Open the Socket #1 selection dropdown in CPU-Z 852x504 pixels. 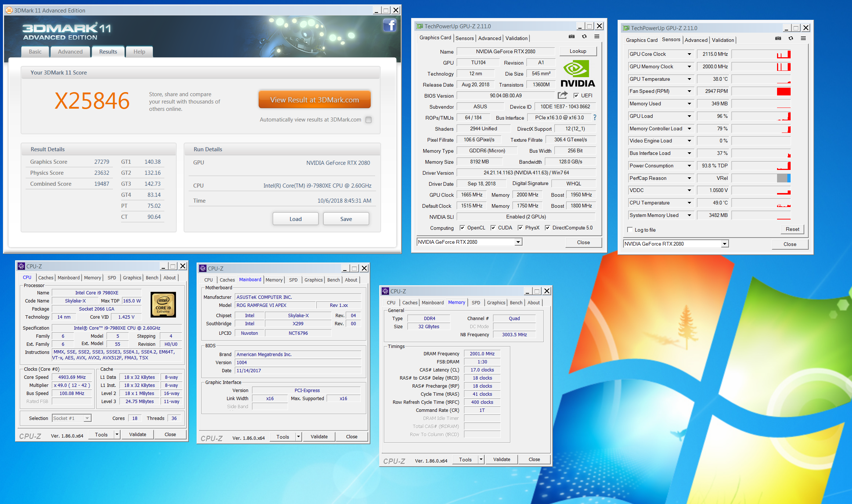87,418
